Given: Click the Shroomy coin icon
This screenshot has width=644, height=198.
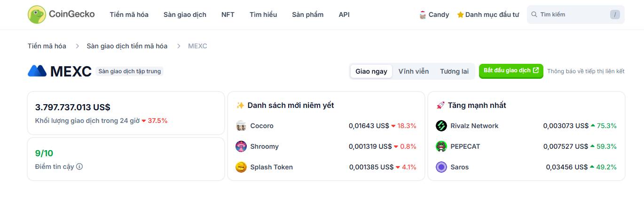Looking at the screenshot, I should [241, 146].
